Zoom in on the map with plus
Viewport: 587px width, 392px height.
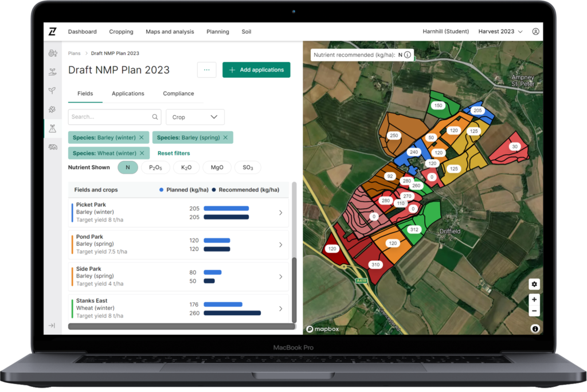click(x=534, y=300)
